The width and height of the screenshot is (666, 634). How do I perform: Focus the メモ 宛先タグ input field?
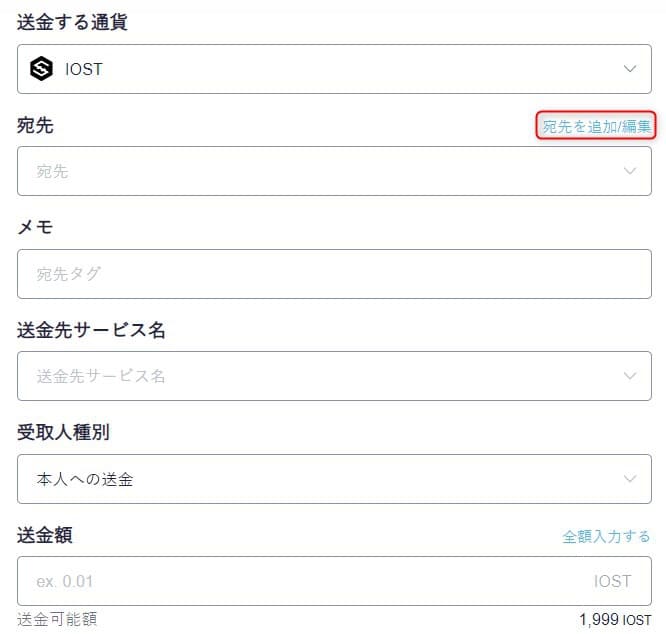pos(334,274)
